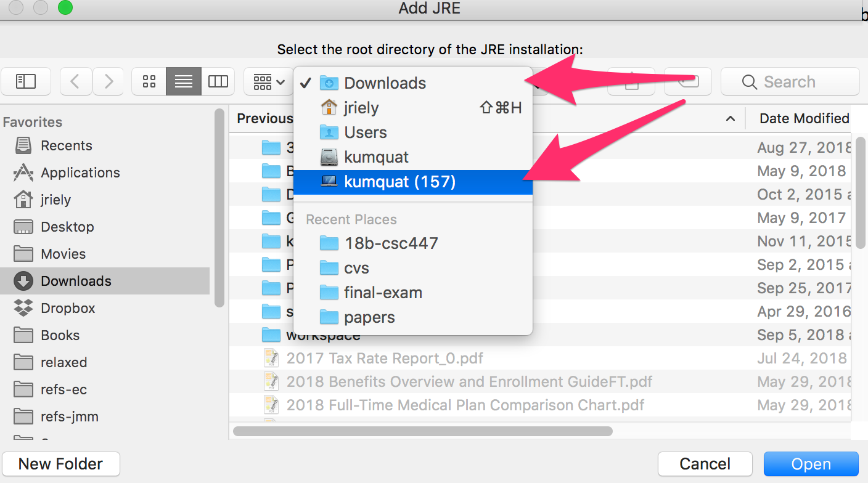The image size is (868, 483).
Task: Open recent place 18b-csc447
Action: coord(391,243)
